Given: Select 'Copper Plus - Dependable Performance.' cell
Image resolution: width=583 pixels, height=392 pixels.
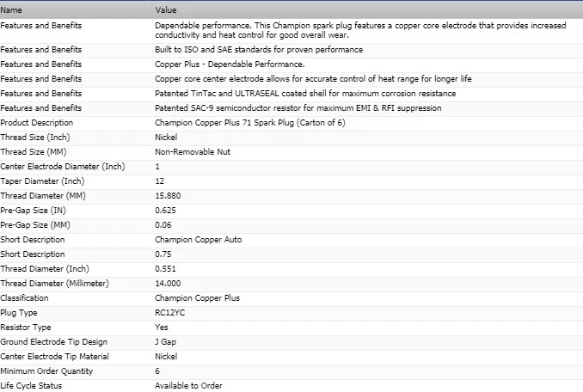Looking at the screenshot, I should click(x=230, y=64).
